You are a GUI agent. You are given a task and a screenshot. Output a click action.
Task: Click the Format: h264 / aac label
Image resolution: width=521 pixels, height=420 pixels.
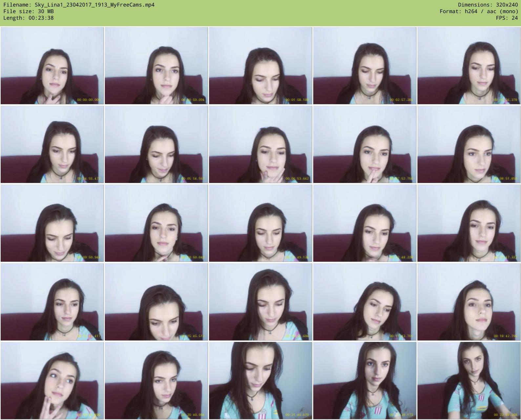point(479,11)
